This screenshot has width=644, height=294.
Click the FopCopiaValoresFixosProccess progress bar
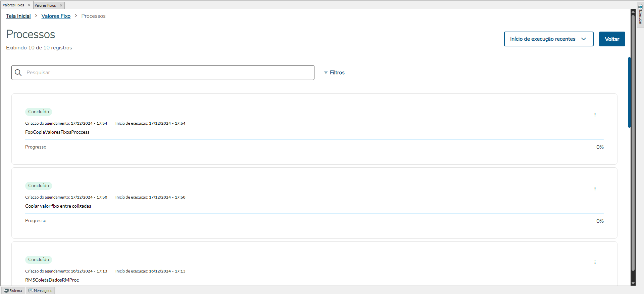pyautogui.click(x=314, y=139)
